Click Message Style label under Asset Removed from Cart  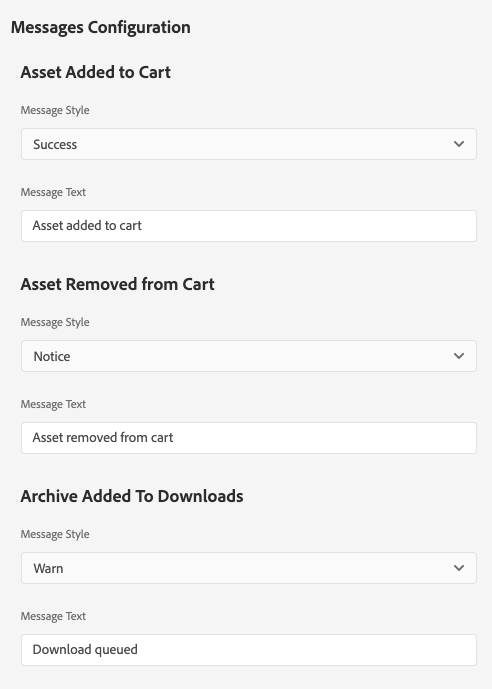click(x=55, y=322)
